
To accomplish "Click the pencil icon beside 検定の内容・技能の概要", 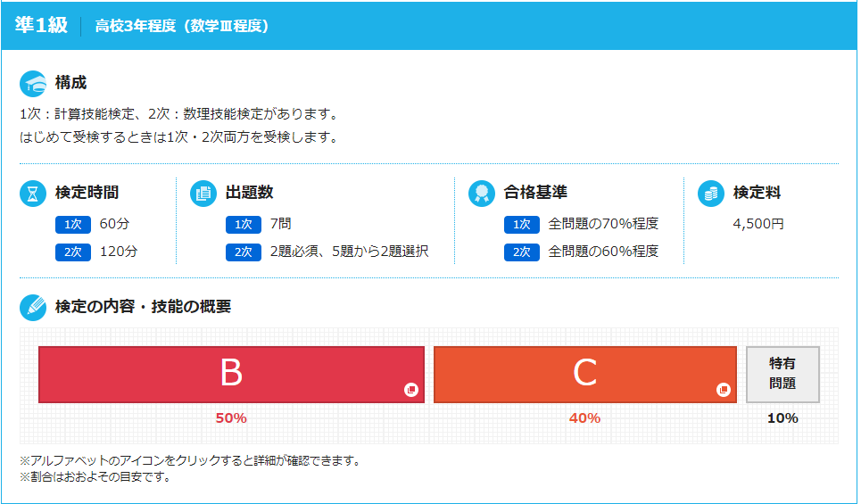I will click(x=33, y=307).
